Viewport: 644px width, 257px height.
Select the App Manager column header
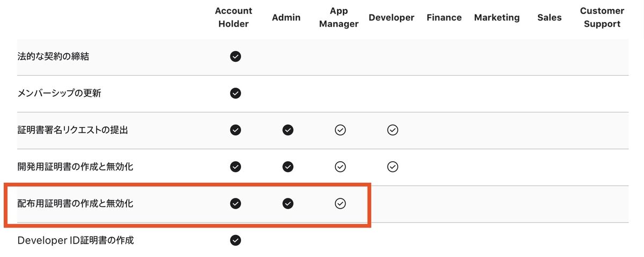[340, 17]
